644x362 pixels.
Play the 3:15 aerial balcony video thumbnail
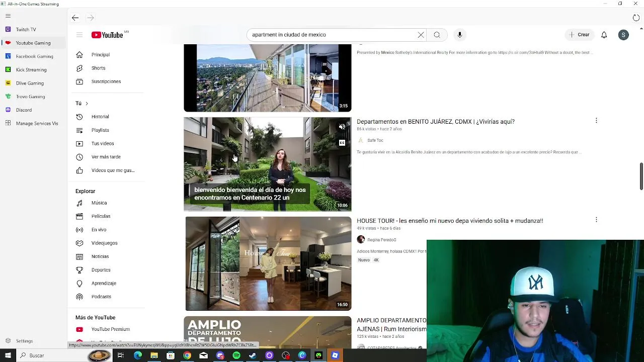pyautogui.click(x=268, y=78)
